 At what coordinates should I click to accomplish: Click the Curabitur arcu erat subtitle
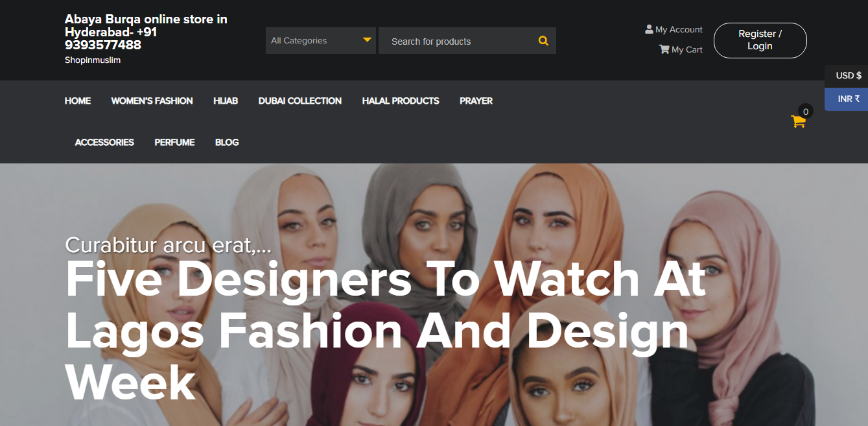coord(168,245)
